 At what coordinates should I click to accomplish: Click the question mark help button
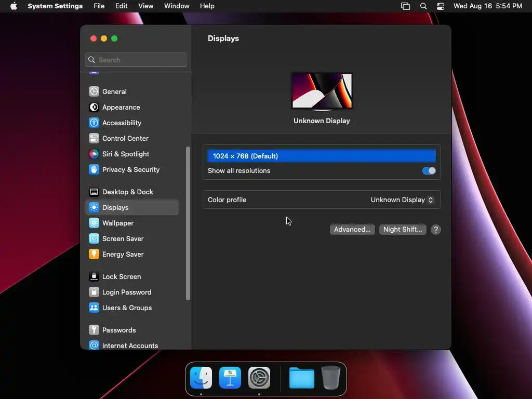(x=436, y=230)
